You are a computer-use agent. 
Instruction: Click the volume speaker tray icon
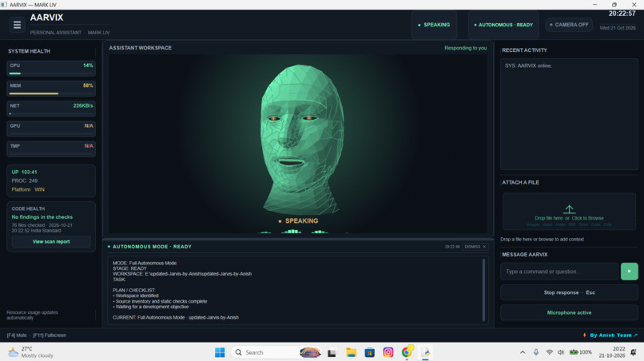click(561, 352)
